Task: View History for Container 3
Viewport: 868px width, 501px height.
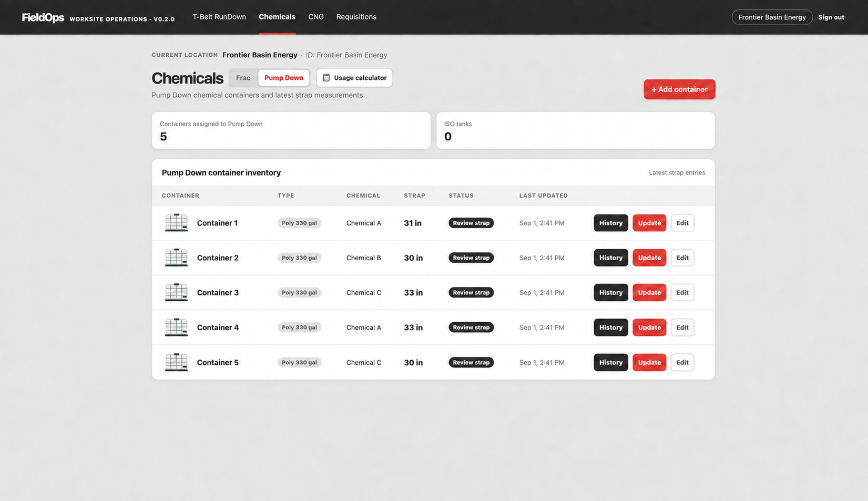Action: coord(611,292)
